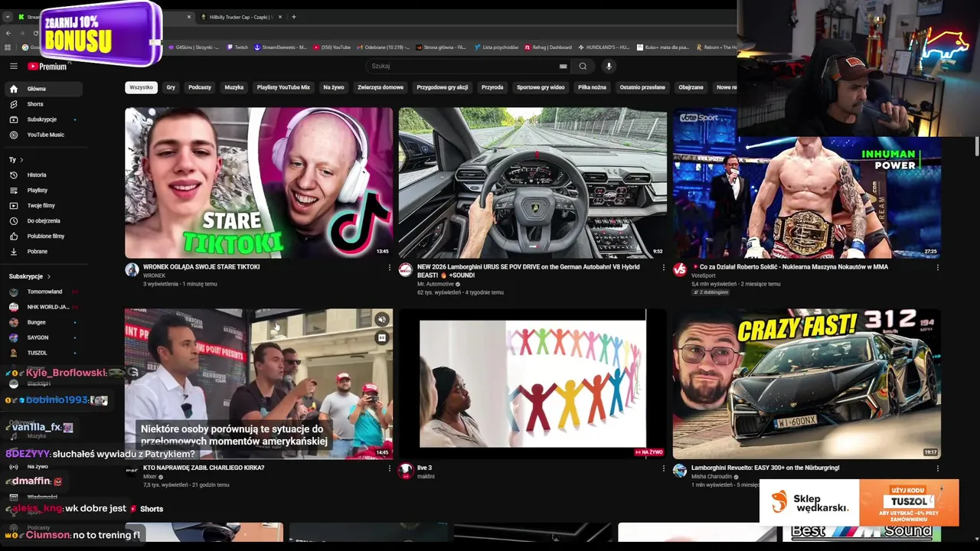Select the Gry filter chip
Screen dimensions: 980x551
(171, 87)
